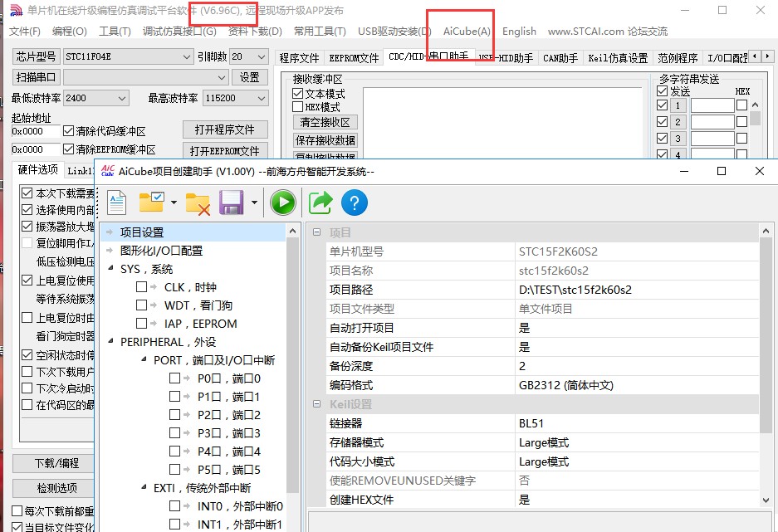The width and height of the screenshot is (778, 532).
Task: Switch to the EEPROM文件 tab
Action: pos(354,58)
